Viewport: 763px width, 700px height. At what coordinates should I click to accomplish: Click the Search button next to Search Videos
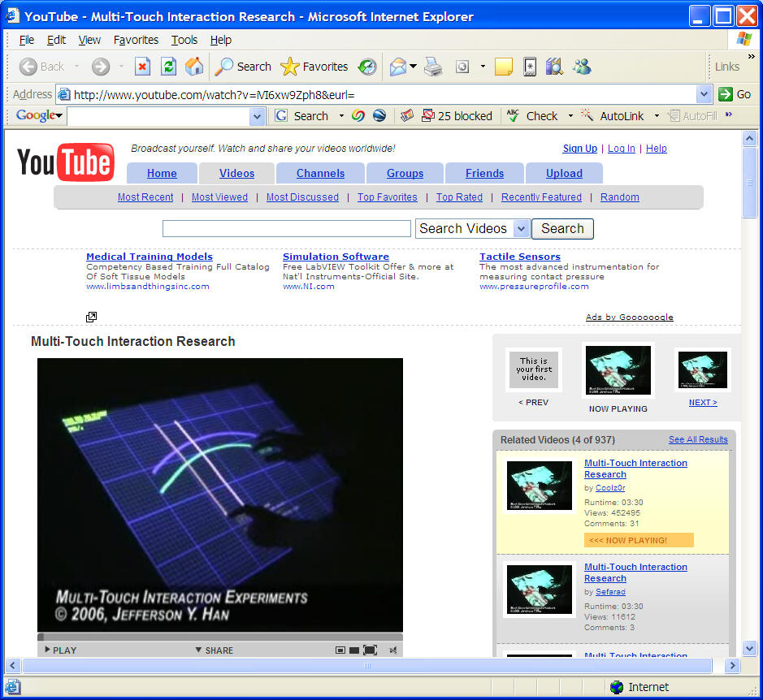562,229
